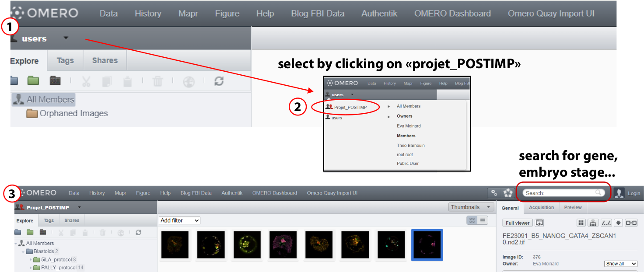Switch center panel to thumbnail grid layout
The height and width of the screenshot is (272, 644).
point(472,220)
